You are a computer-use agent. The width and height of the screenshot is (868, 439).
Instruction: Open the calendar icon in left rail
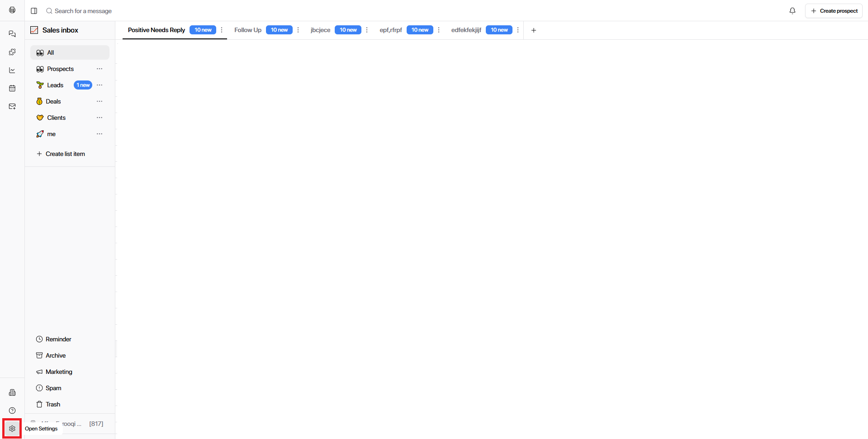12,88
